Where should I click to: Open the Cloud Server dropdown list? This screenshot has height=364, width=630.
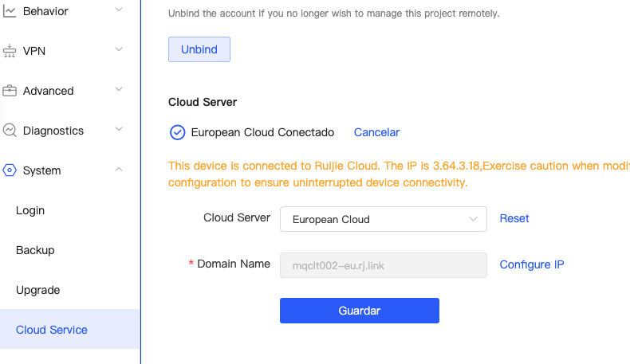[383, 219]
